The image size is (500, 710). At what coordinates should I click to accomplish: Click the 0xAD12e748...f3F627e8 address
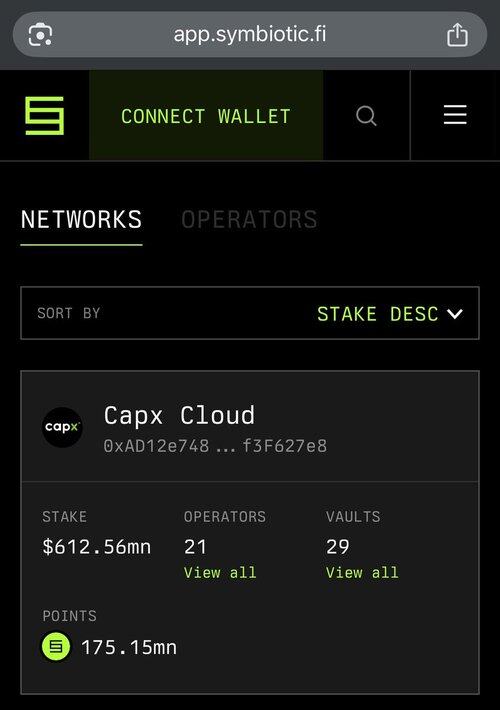(215, 446)
